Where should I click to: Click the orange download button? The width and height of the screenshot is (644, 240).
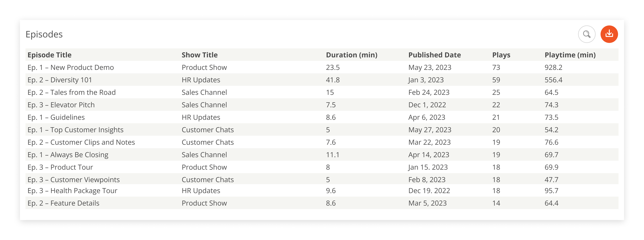point(609,34)
